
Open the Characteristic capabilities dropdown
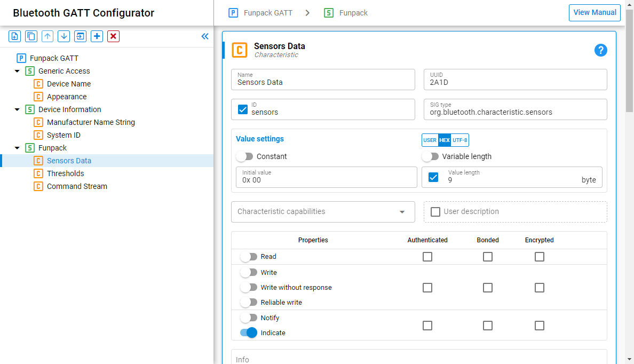[323, 212]
